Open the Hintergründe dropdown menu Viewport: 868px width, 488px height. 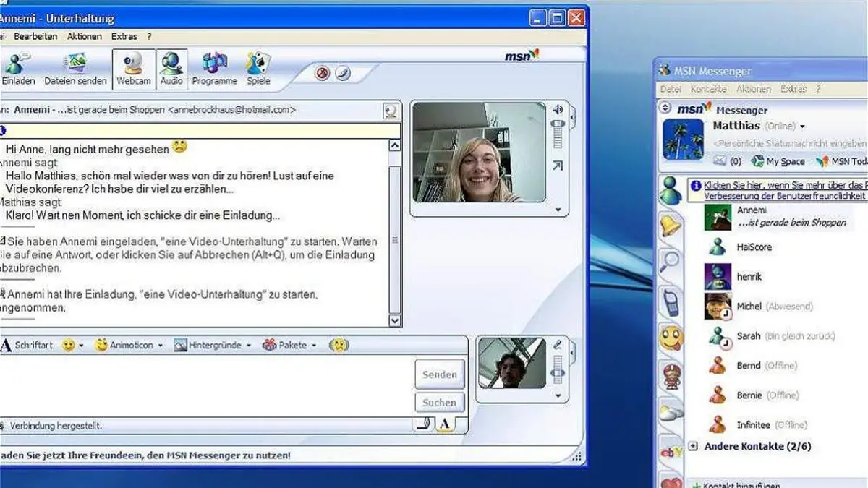[212, 346]
